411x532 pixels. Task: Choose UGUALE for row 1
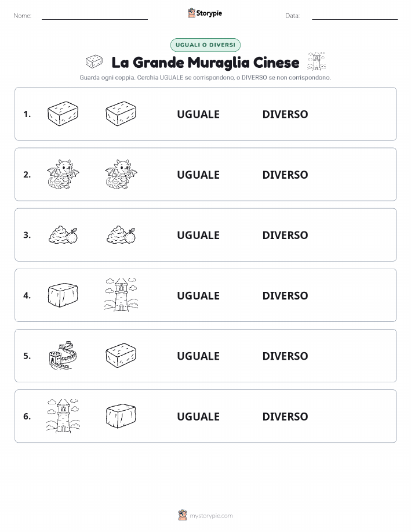[x=198, y=114]
